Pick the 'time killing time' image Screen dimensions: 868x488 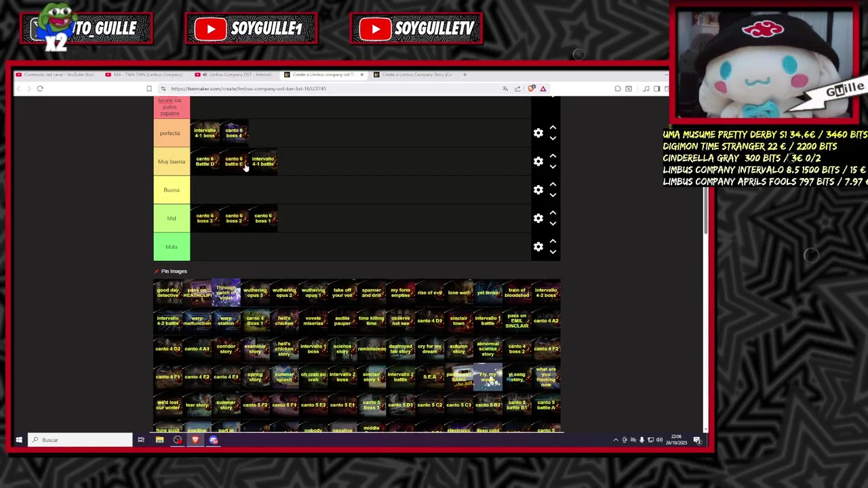[x=372, y=321]
